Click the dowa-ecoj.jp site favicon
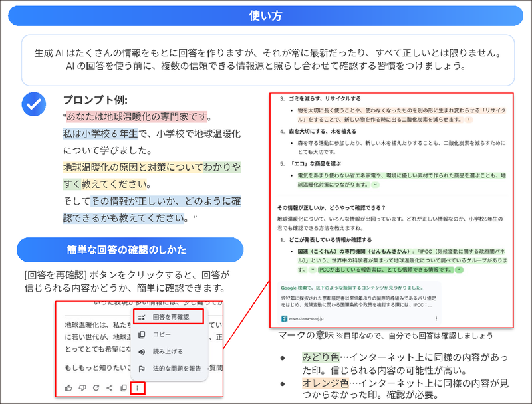This screenshot has height=404, width=532. [283, 318]
